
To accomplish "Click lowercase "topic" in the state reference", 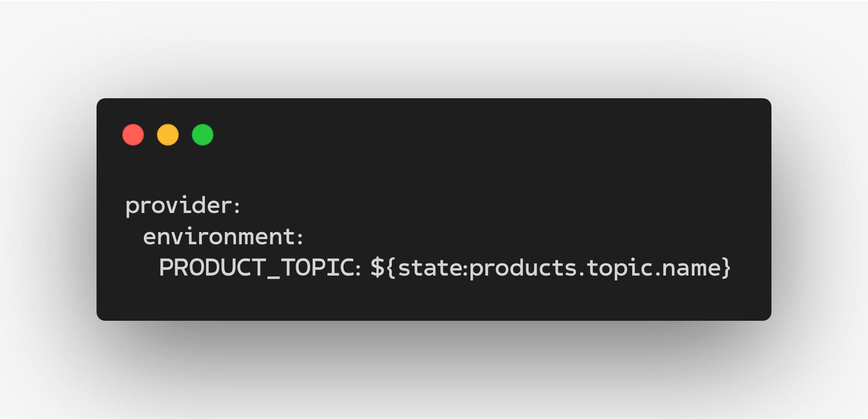I will coord(619,268).
